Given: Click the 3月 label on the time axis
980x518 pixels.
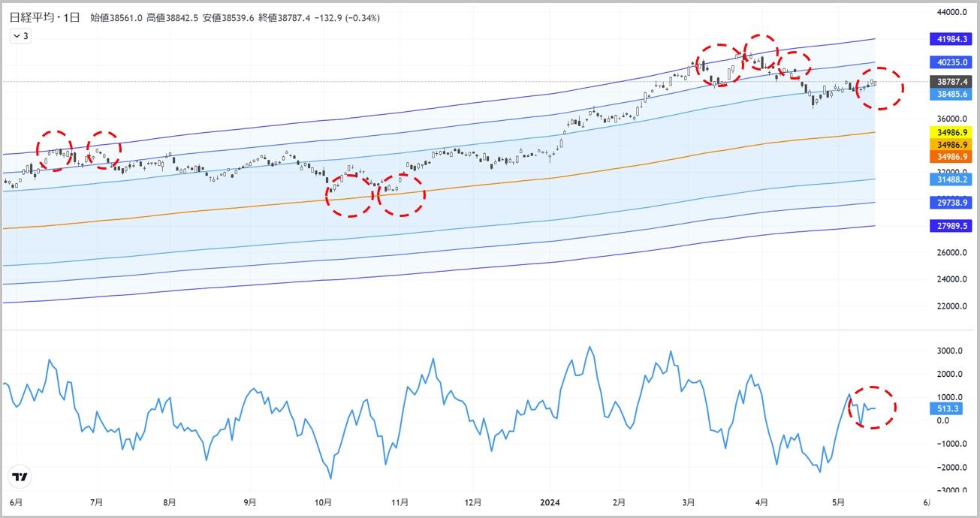Looking at the screenshot, I should tap(689, 502).
